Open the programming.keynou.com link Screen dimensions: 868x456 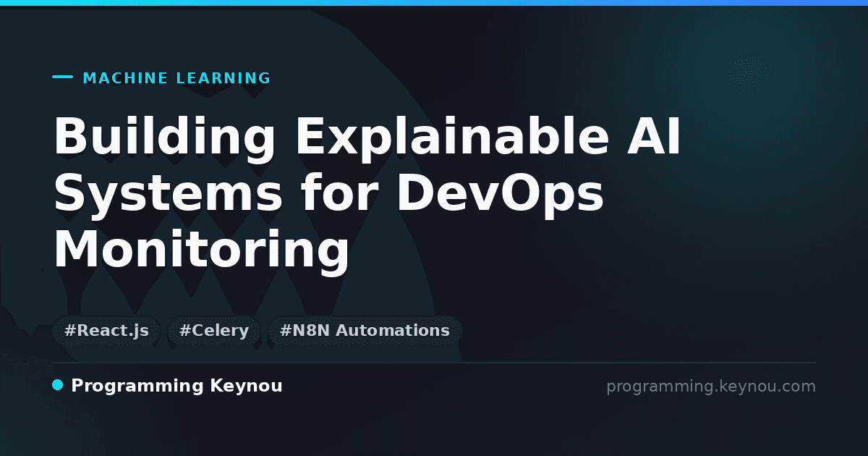(710, 387)
